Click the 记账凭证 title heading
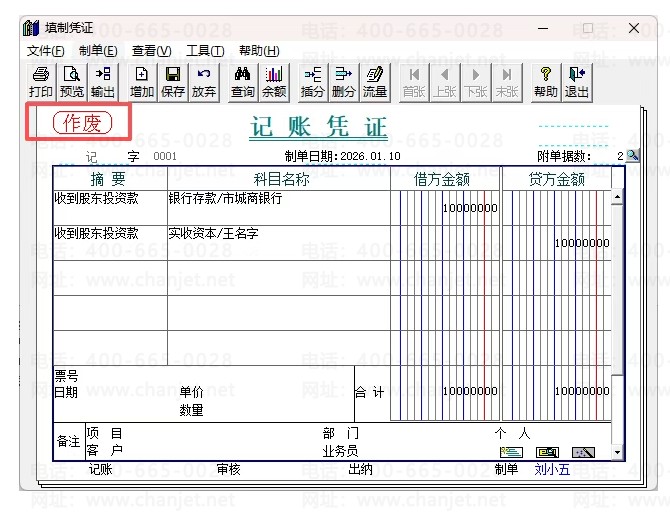This screenshot has height=513, width=670. [x=319, y=126]
